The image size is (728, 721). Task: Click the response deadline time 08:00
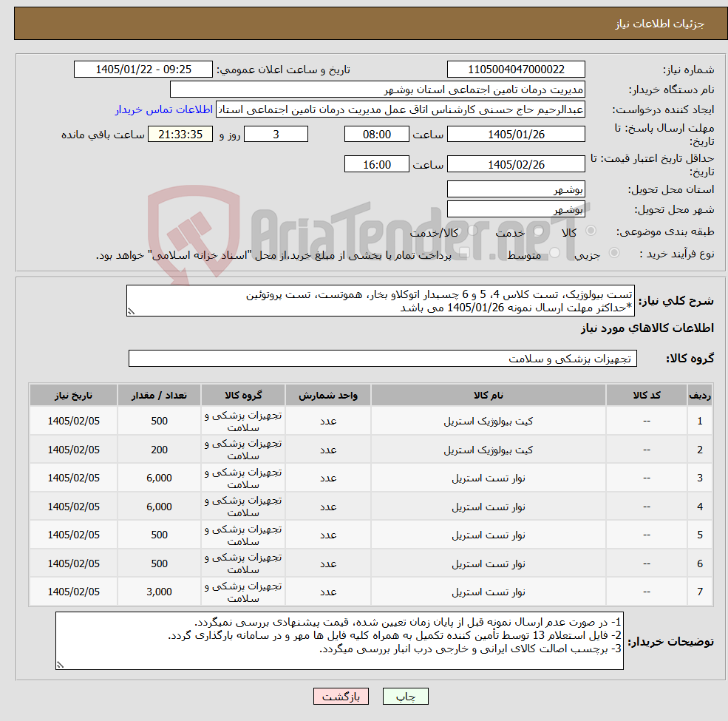click(376, 135)
